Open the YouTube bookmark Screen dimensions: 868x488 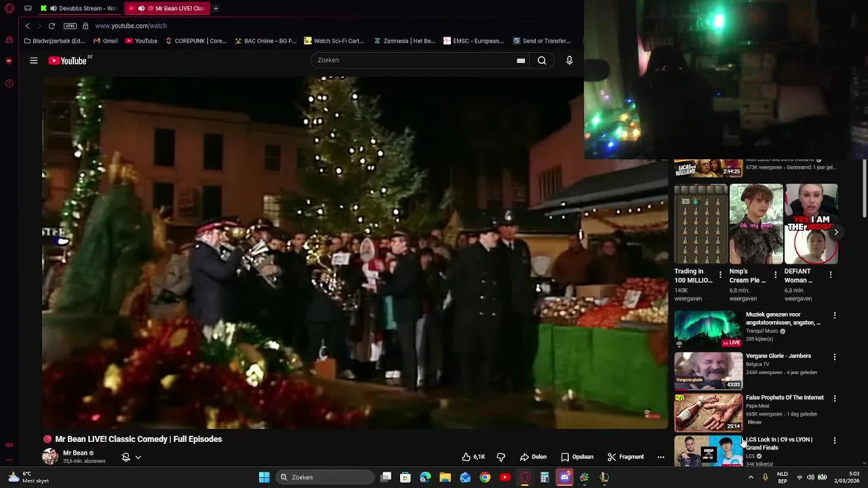pos(140,41)
